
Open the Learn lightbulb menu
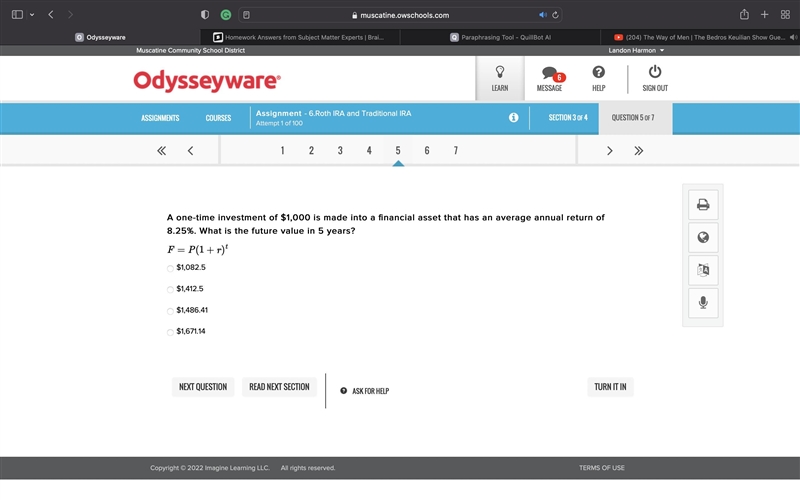[499, 79]
